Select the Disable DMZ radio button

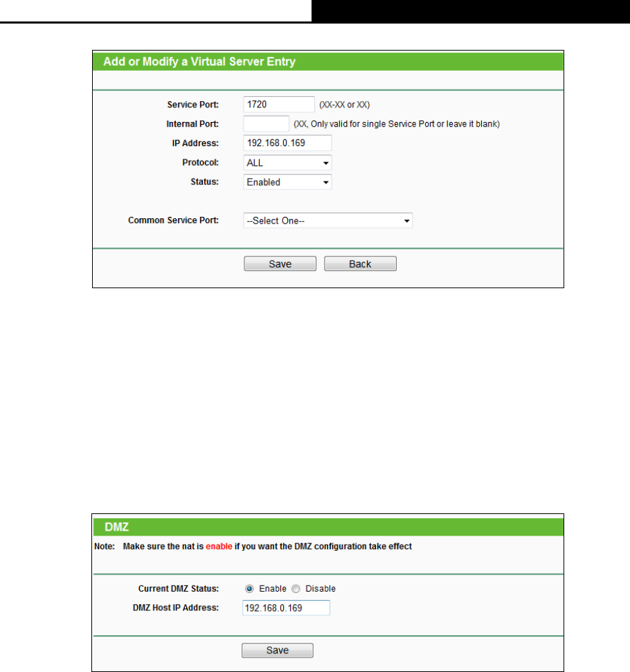point(296,589)
